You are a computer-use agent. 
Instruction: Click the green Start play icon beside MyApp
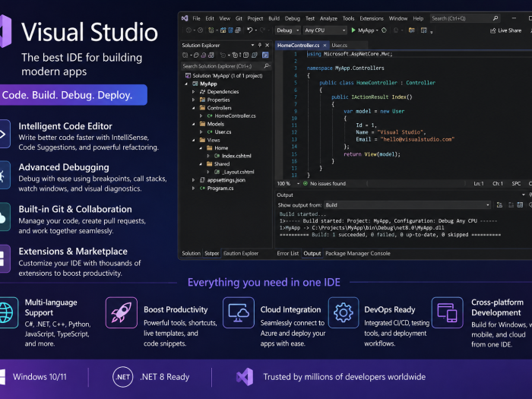point(353,30)
